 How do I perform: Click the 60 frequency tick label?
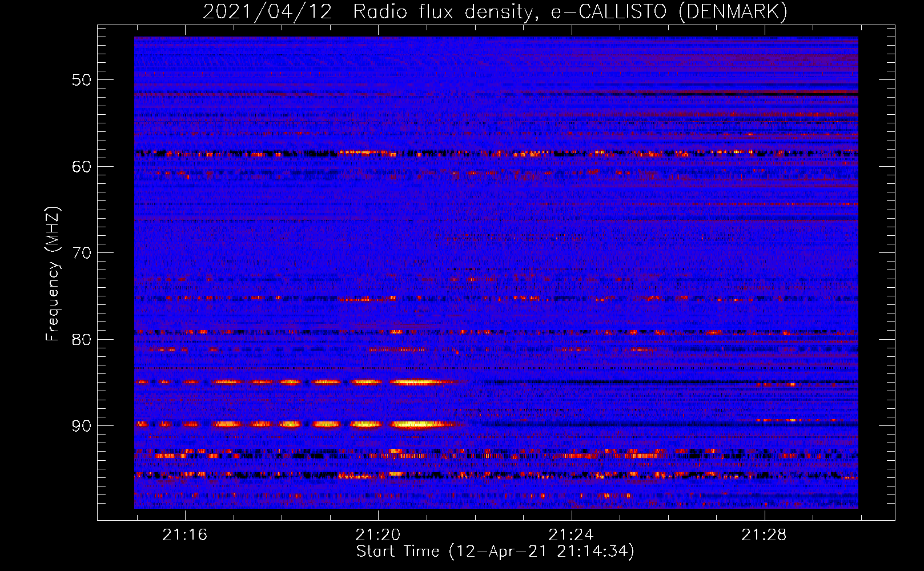(x=82, y=167)
